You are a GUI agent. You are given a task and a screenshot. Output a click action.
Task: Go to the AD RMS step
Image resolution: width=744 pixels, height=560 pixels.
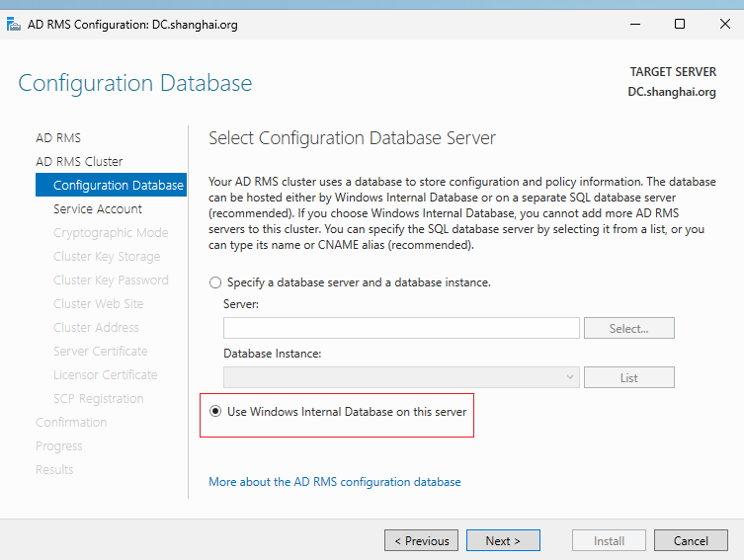(x=58, y=138)
